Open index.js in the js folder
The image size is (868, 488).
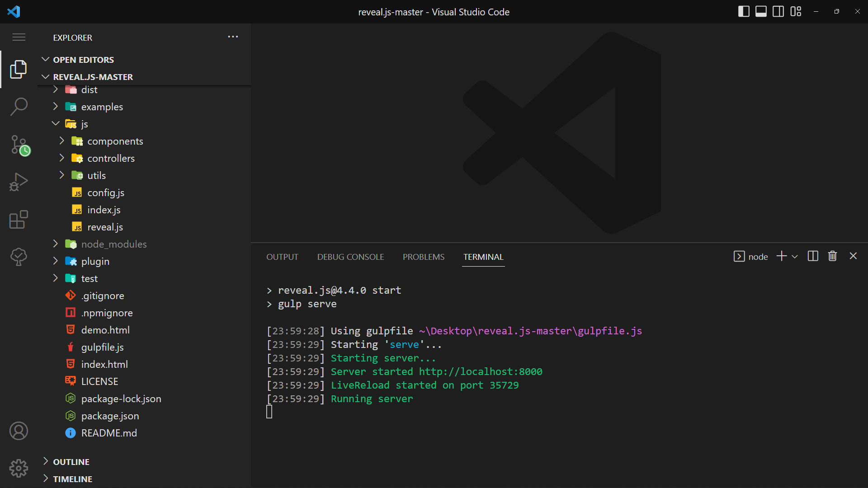pyautogui.click(x=144, y=210)
